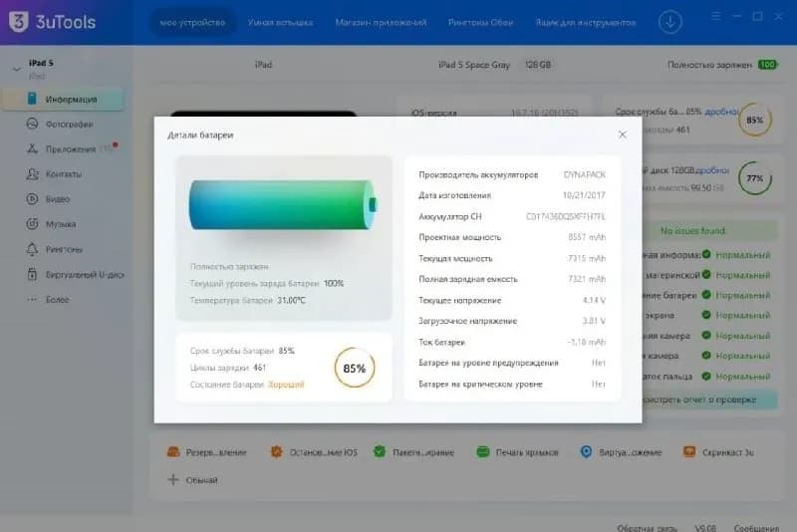Click the Хороший battery state label
This screenshot has height=532, width=797.
pos(286,385)
